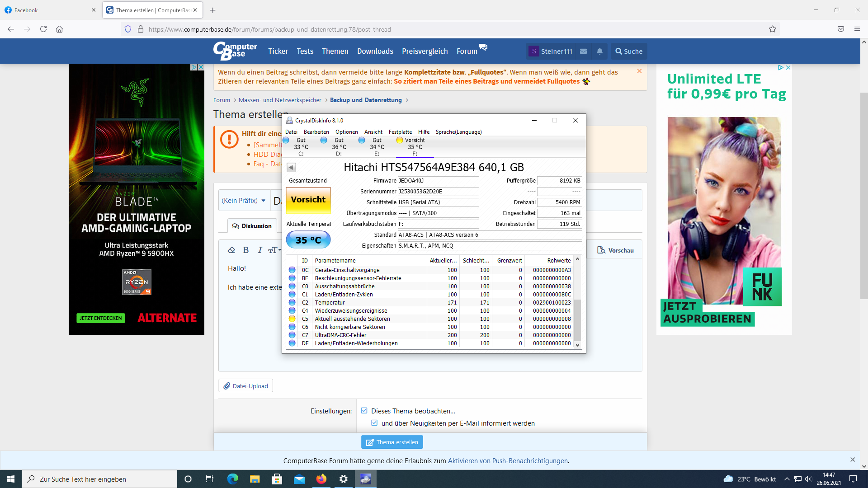This screenshot has width=868, height=488.
Task: Uncheck E-Mail notification checkbox
Action: 374,423
